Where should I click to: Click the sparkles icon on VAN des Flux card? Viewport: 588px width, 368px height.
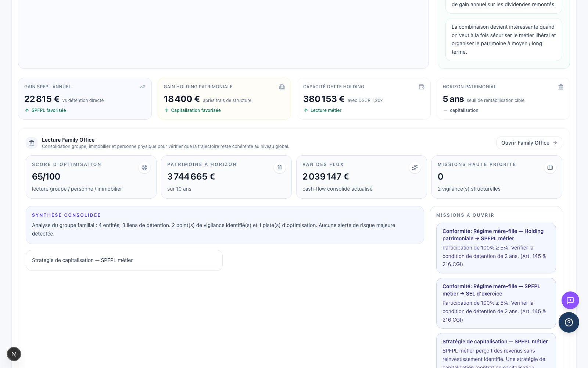[415, 167]
